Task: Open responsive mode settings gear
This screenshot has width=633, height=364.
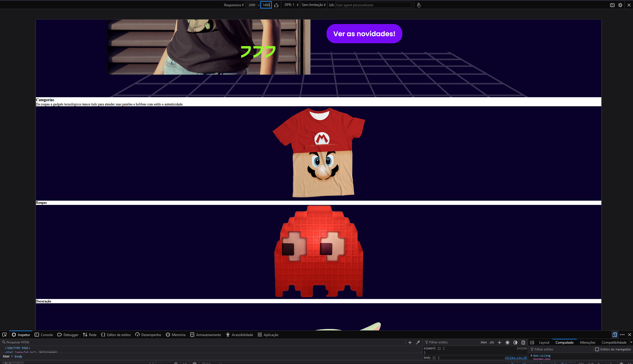Action: pos(620,5)
